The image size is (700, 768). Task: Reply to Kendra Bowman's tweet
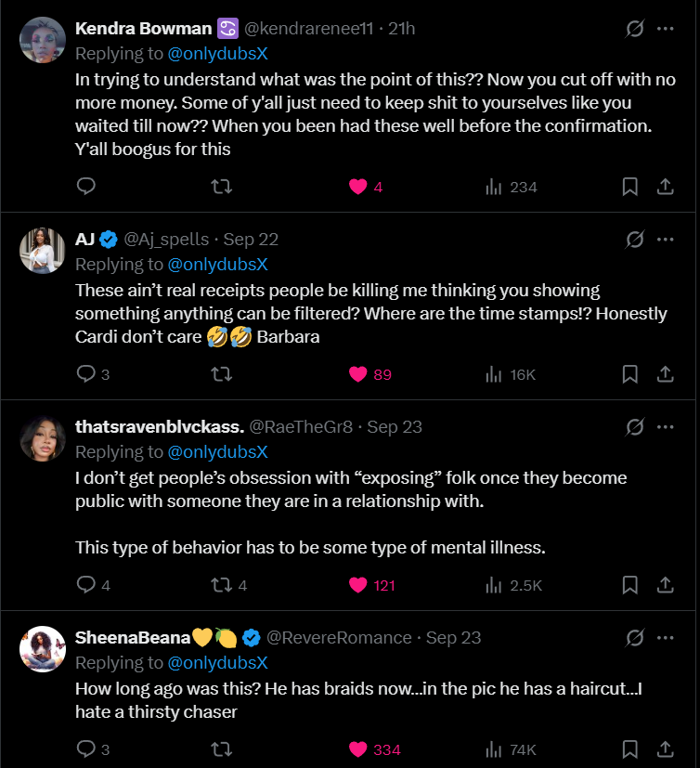click(x=86, y=187)
